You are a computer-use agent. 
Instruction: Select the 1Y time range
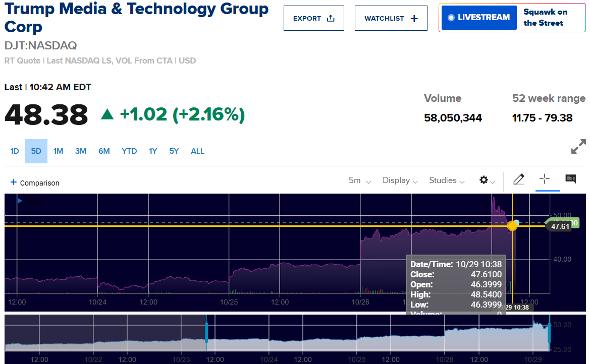[x=153, y=151]
